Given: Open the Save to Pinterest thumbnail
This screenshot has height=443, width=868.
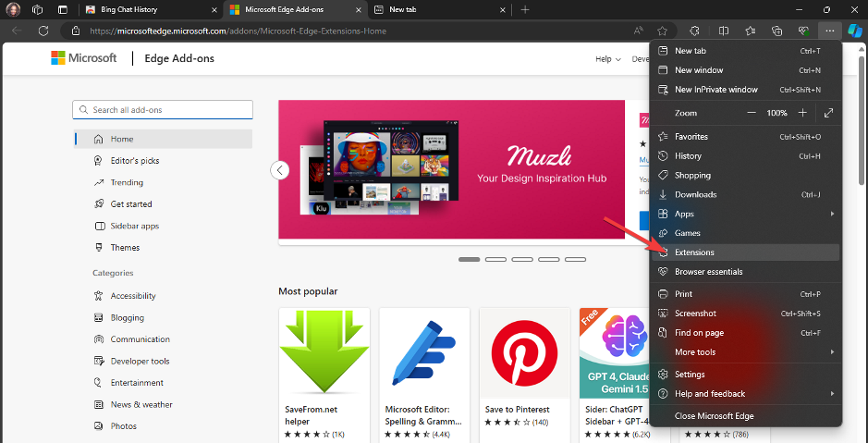Looking at the screenshot, I should [524, 353].
